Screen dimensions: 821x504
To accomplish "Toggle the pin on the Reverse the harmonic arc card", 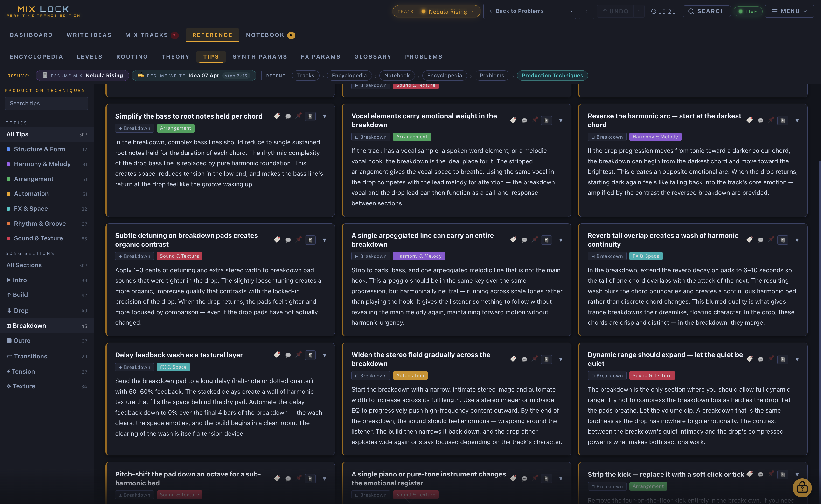I will (771, 120).
